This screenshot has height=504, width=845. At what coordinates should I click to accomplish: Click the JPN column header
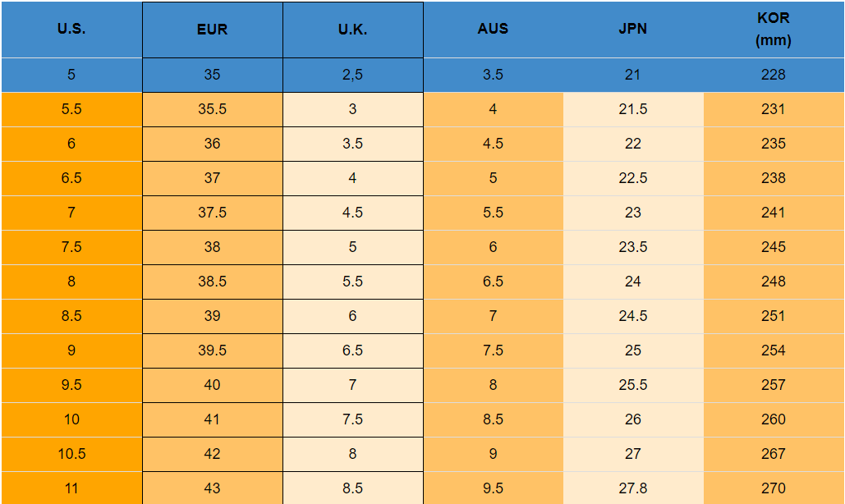[x=632, y=30]
